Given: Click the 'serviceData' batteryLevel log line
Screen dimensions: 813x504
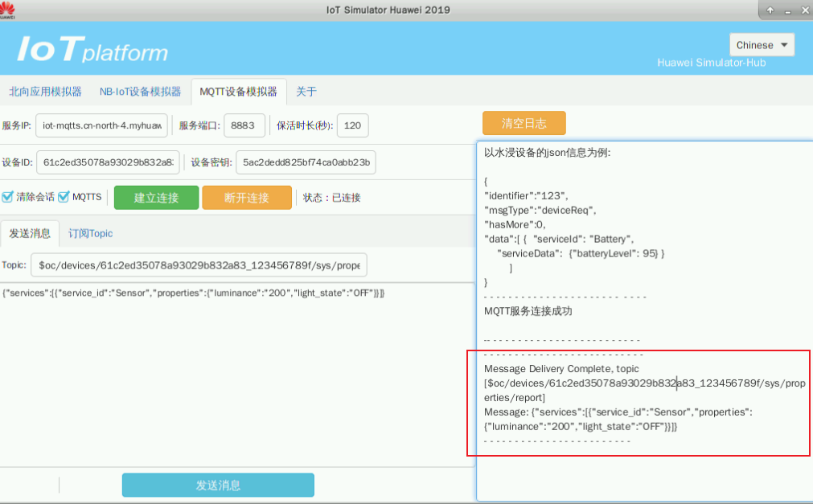Looking at the screenshot, I should pyautogui.click(x=581, y=253).
